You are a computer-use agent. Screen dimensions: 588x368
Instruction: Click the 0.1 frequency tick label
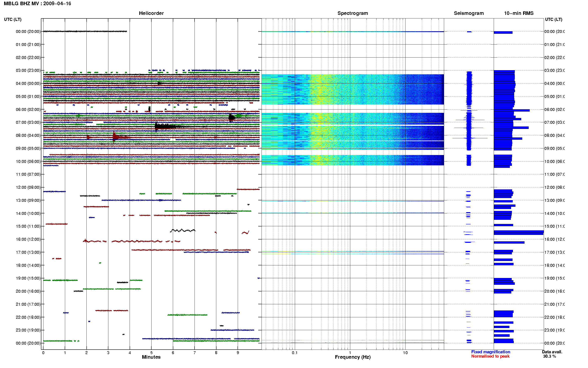click(295, 353)
